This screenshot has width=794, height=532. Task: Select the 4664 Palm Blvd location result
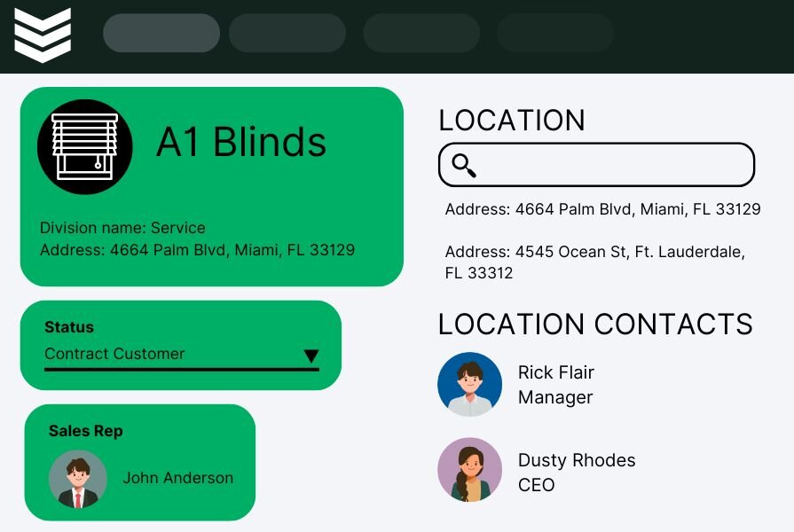pos(602,209)
